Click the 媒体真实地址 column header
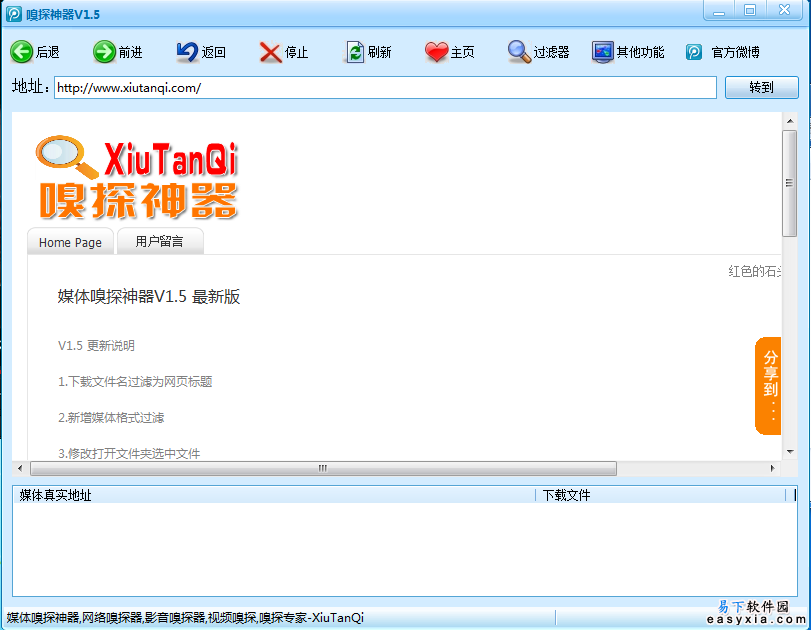Image resolution: width=811 pixels, height=630 pixels. (274, 495)
